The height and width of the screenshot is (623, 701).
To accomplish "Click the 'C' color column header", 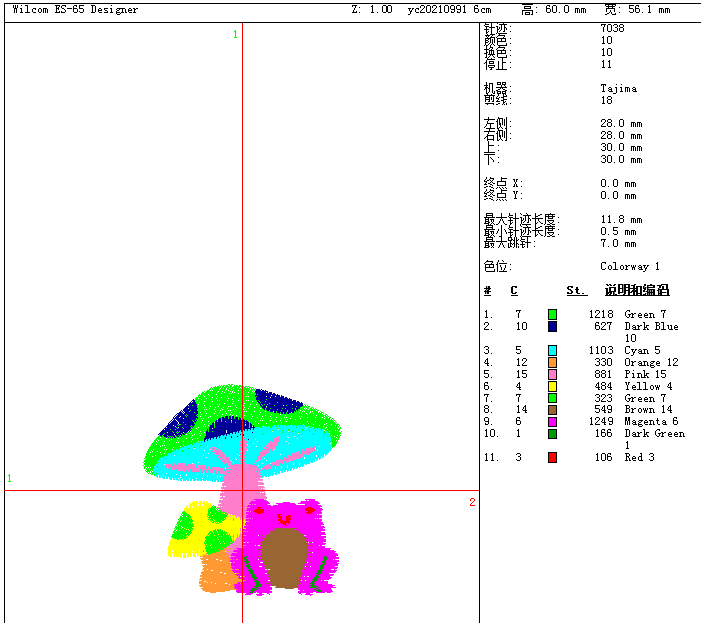I will (514, 291).
